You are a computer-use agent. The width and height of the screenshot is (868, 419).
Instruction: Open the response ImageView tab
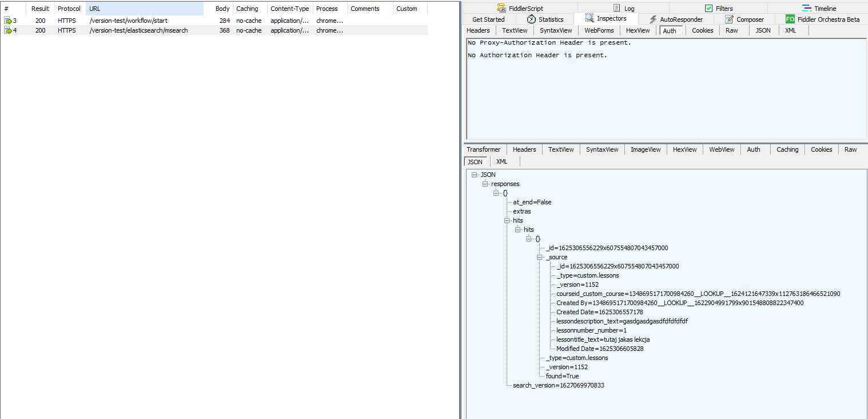646,149
